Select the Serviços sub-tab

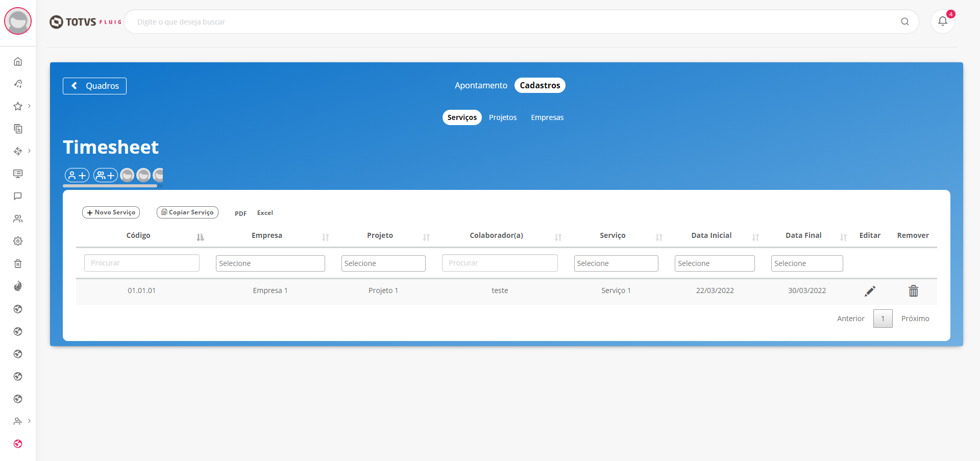pos(462,117)
